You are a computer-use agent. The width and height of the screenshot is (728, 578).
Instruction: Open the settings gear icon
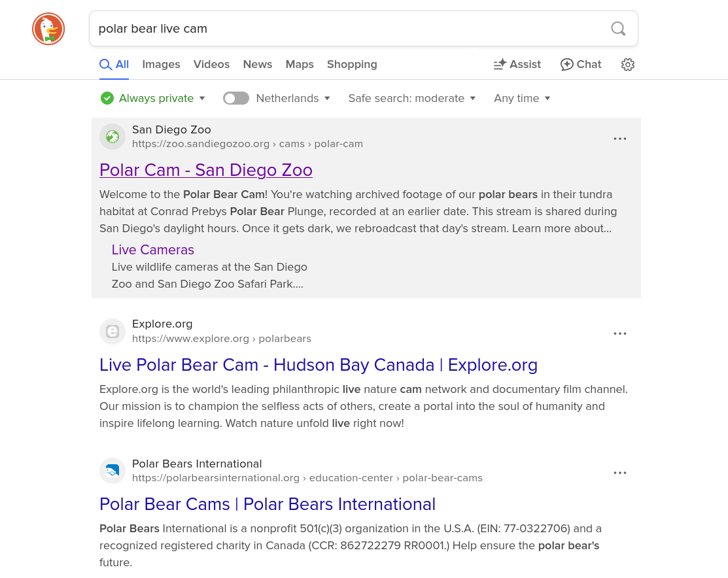coord(628,65)
